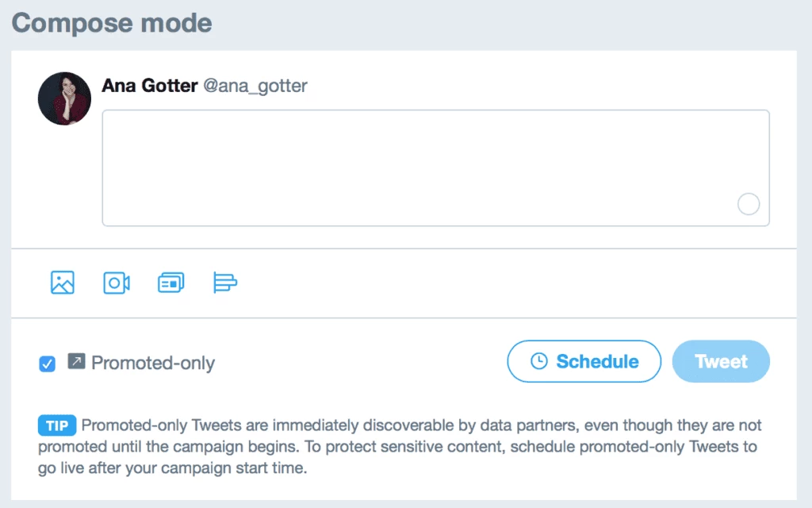
Task: Click the Promoted-only label text
Action: coord(153,363)
